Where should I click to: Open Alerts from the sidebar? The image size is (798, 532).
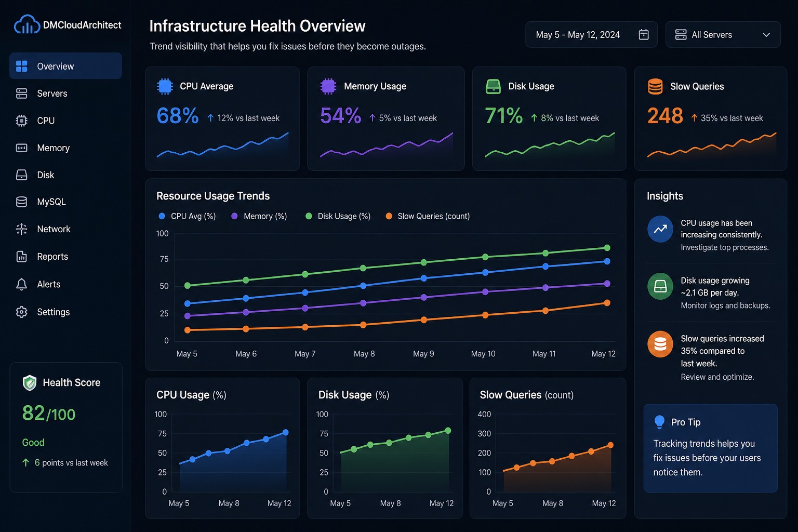tap(66, 284)
